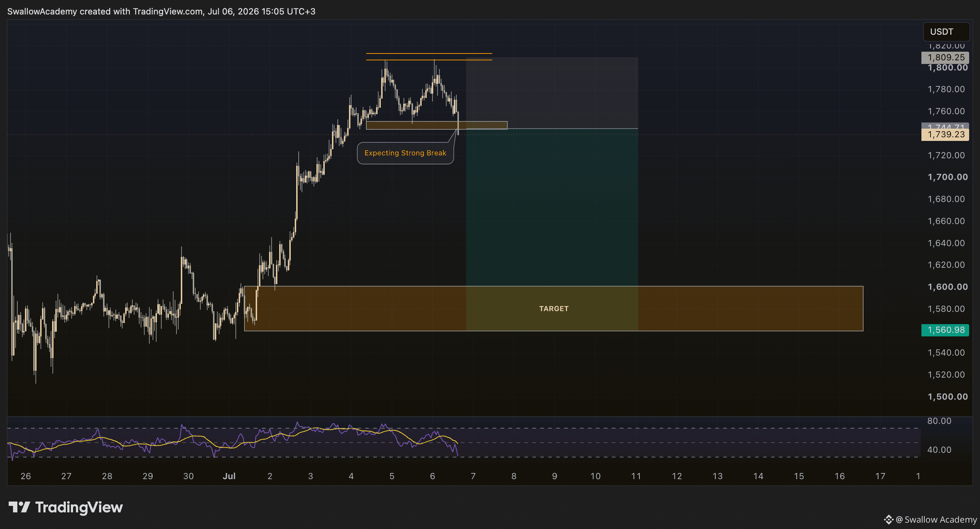
Task: Click the 1,780.00 price scale label
Action: pyautogui.click(x=946, y=89)
